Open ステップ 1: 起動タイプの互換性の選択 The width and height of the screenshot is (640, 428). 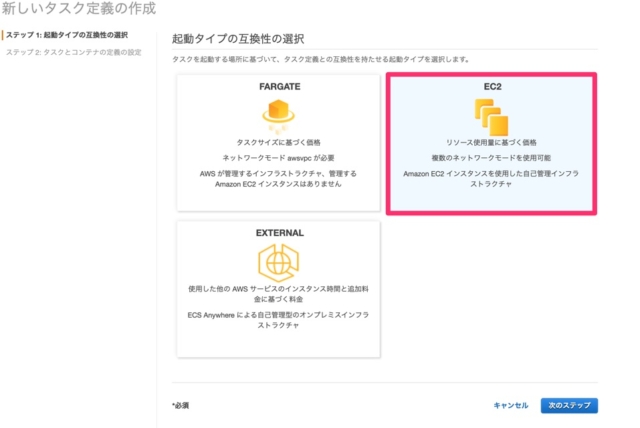coord(67,35)
